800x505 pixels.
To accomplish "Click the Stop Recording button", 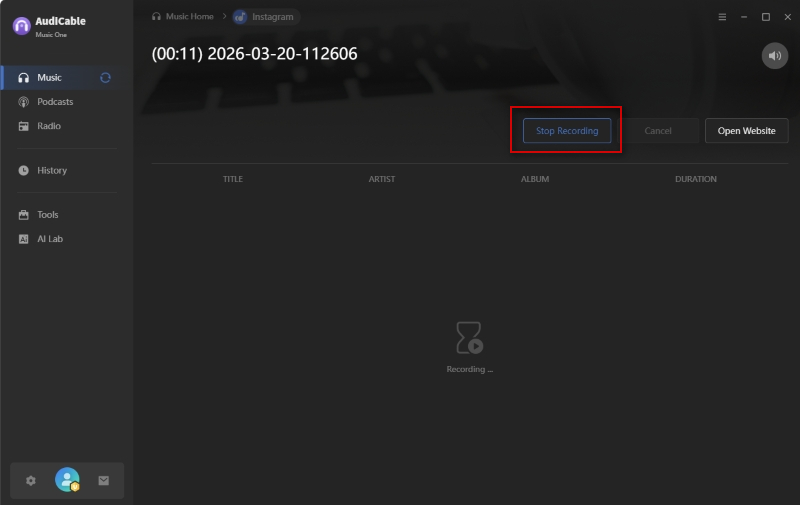I will (567, 131).
